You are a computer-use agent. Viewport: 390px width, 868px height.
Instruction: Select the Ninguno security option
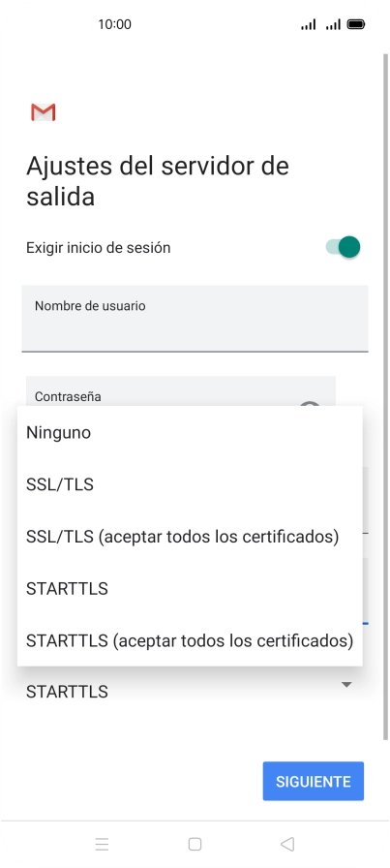coord(190,433)
